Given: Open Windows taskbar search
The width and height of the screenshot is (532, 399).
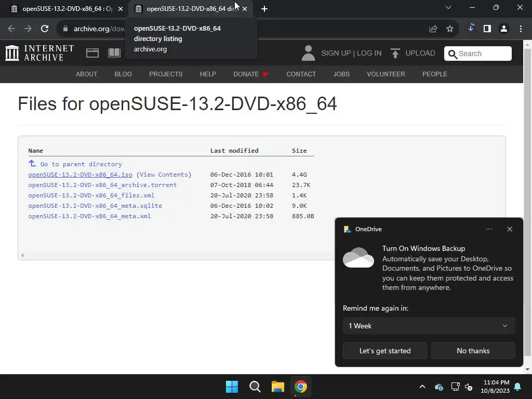Looking at the screenshot, I should 255,387.
